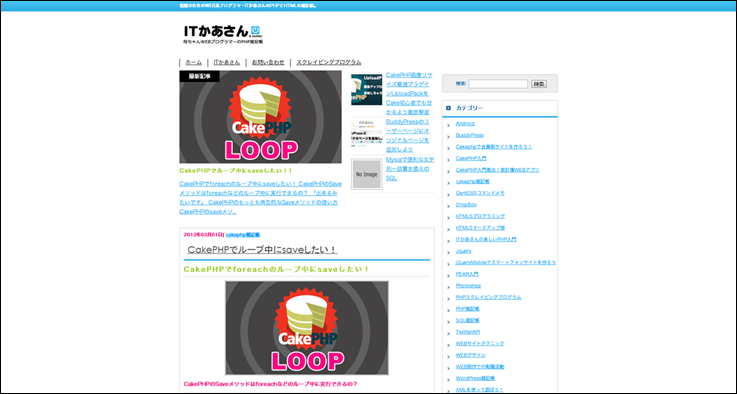This screenshot has width=737, height=394.
Task: Open the WEBデザイン category
Action: click(x=470, y=355)
